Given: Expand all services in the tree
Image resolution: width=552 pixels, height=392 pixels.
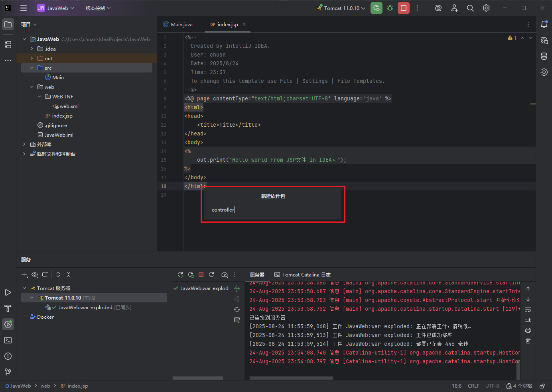Looking at the screenshot, I should pyautogui.click(x=58, y=274).
